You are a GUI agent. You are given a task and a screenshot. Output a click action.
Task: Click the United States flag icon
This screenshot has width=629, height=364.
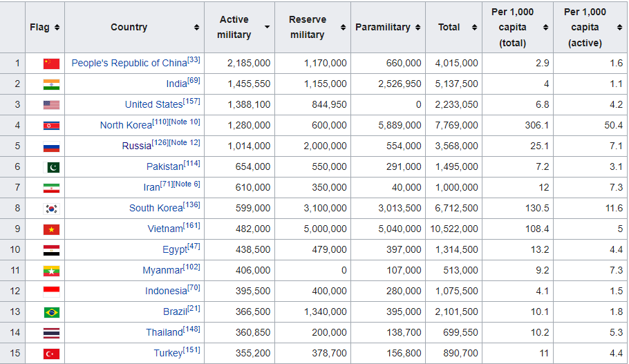click(x=51, y=105)
